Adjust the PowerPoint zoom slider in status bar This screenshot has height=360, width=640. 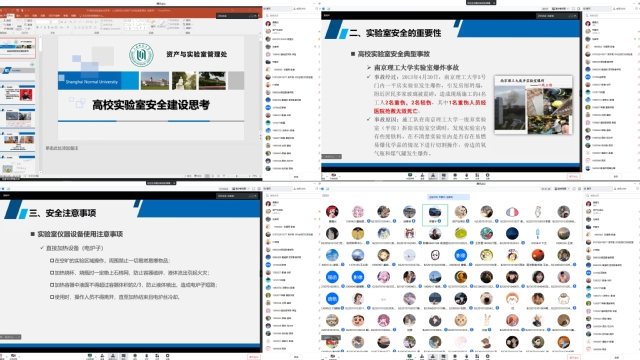pos(237,176)
